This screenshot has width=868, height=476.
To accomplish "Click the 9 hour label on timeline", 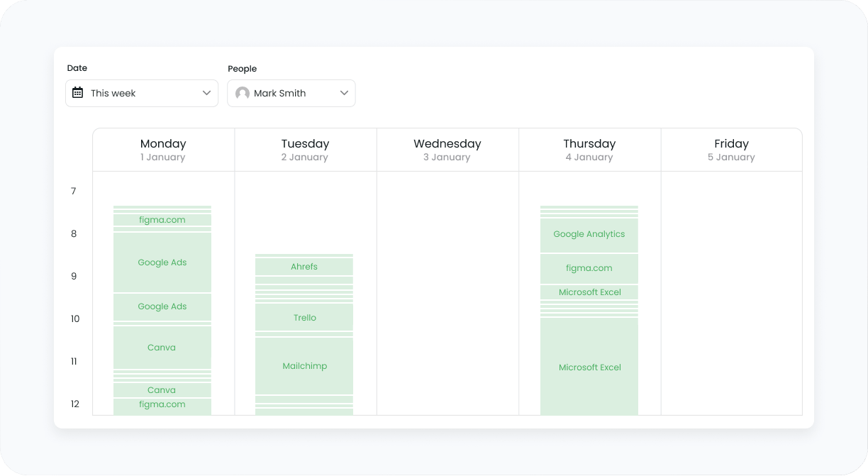I will [74, 277].
